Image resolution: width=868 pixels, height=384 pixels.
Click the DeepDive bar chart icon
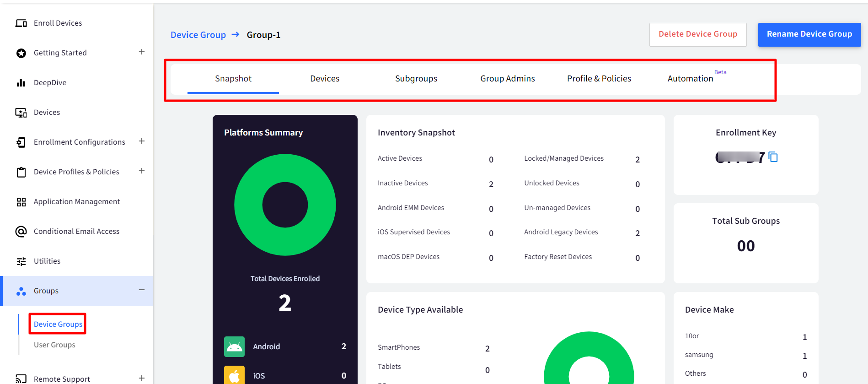(x=21, y=83)
